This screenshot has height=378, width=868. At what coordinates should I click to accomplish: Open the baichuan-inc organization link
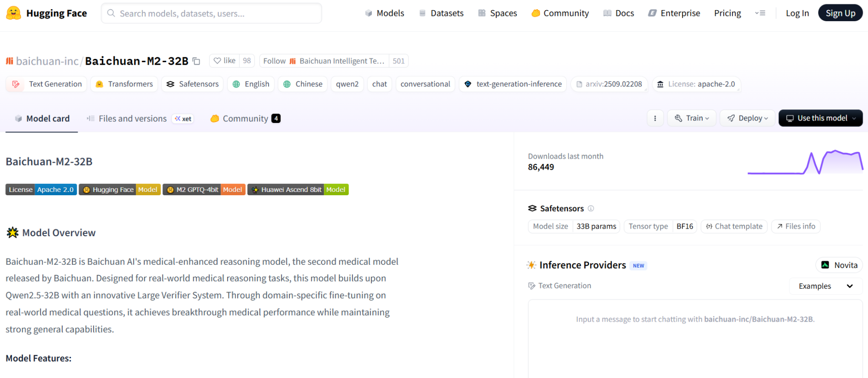click(47, 61)
